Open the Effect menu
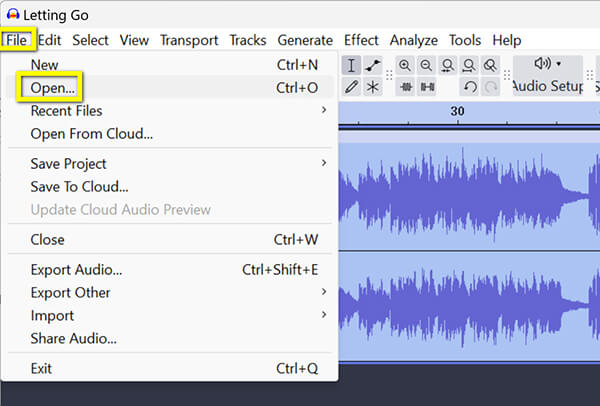Viewport: 600px width, 406px height. click(361, 40)
